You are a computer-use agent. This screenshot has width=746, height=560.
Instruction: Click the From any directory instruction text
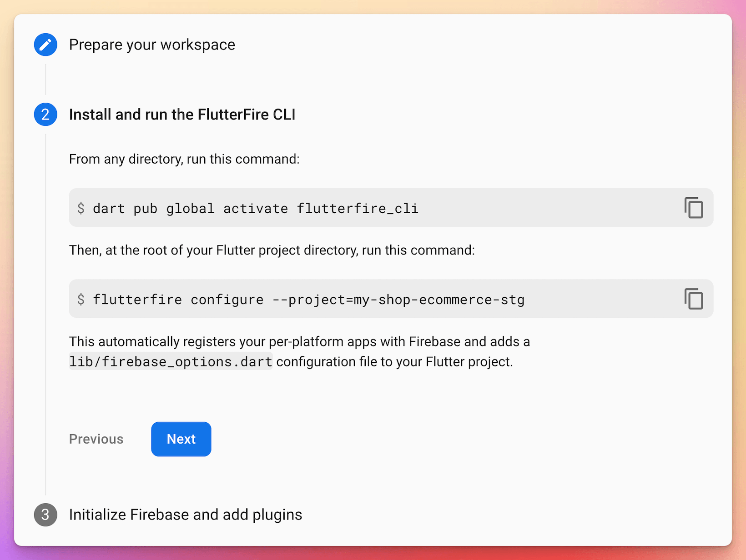tap(184, 159)
